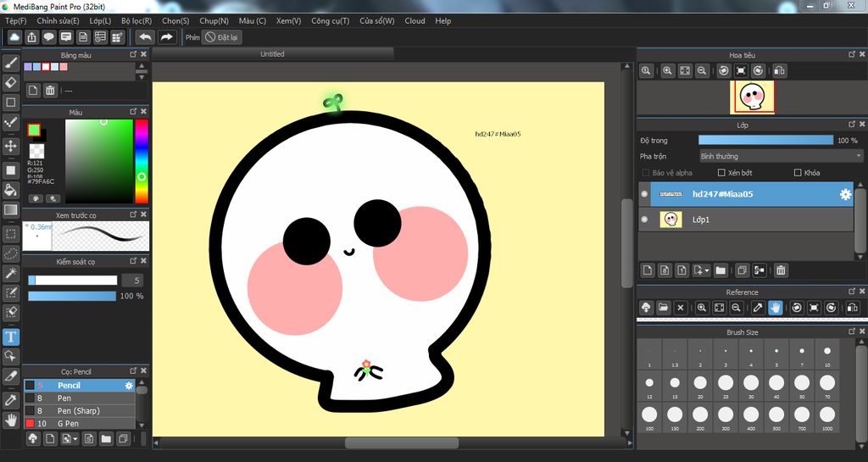Screen dimensions: 868x462
Task: Zoom in using Hoa tiêu magnifier plus
Action: pos(668,71)
